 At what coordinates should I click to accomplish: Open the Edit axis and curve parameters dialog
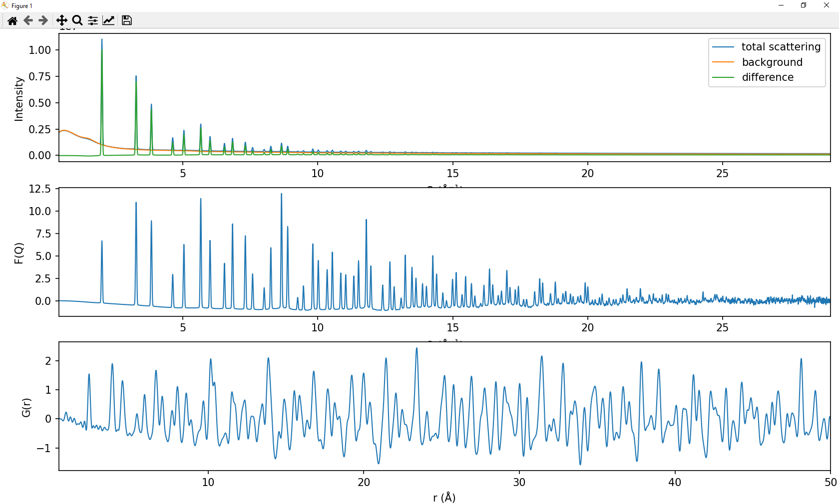coord(109,20)
